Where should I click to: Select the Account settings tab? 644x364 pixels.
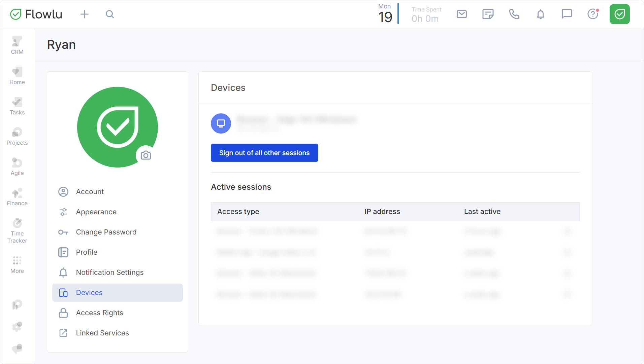(x=90, y=192)
